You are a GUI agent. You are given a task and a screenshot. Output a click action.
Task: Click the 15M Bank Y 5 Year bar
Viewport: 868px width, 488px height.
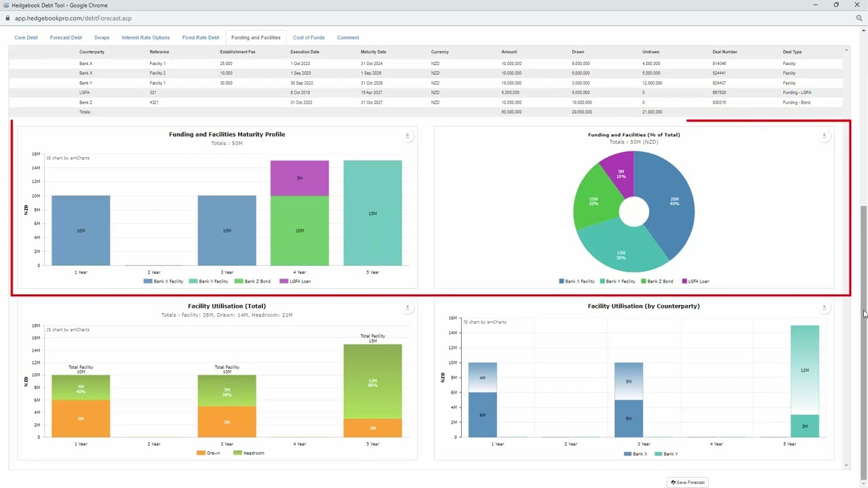(x=372, y=213)
